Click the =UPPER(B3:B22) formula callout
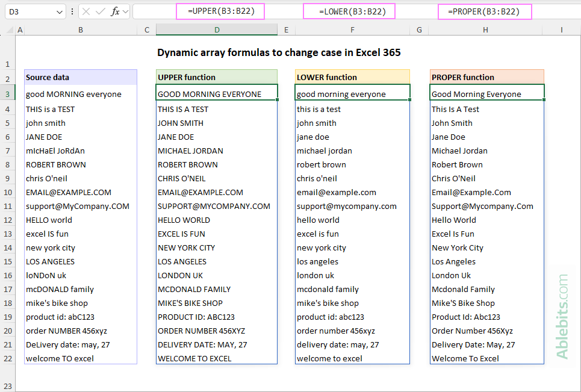 tap(220, 11)
